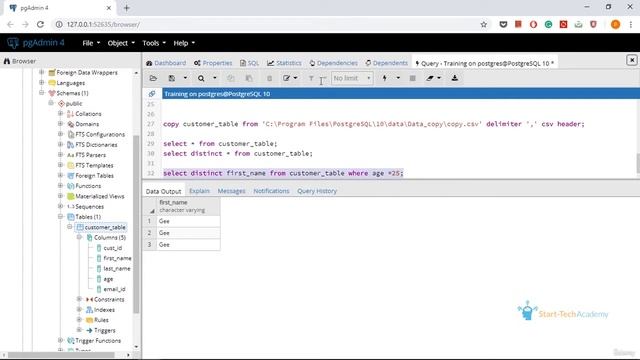Select the public schema node
640x360 pixels.
[x=74, y=103]
